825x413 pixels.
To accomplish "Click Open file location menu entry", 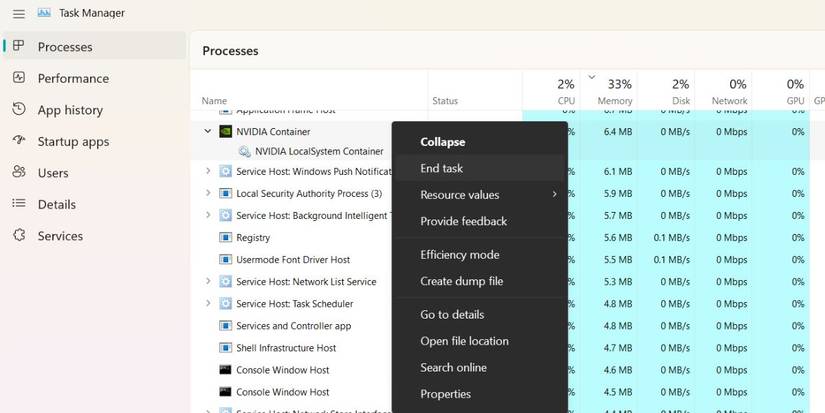I will (x=464, y=341).
